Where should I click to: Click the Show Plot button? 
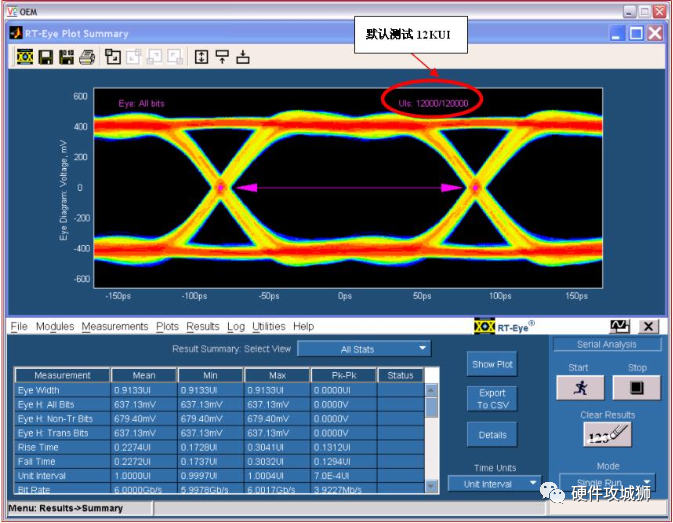tap(492, 365)
